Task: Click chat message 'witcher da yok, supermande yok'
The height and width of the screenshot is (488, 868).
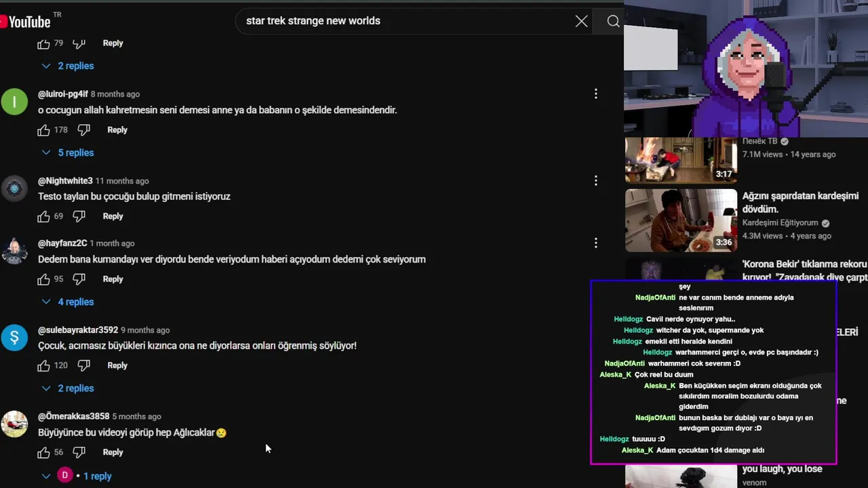Action: point(710,330)
